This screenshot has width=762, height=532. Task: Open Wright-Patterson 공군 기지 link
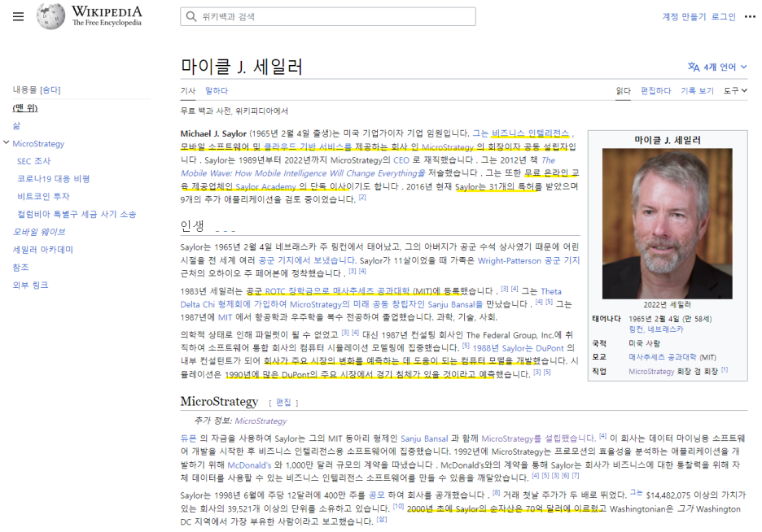(528, 260)
